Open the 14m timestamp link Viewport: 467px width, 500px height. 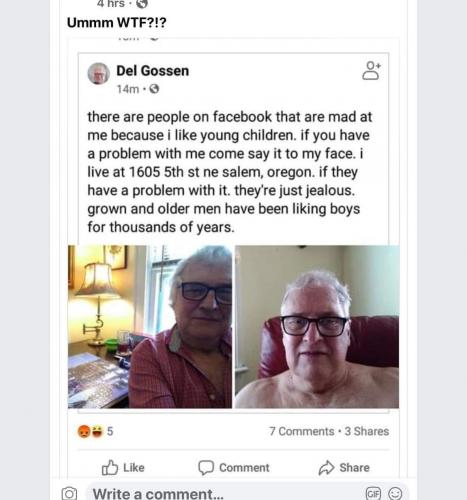[x=128, y=89]
